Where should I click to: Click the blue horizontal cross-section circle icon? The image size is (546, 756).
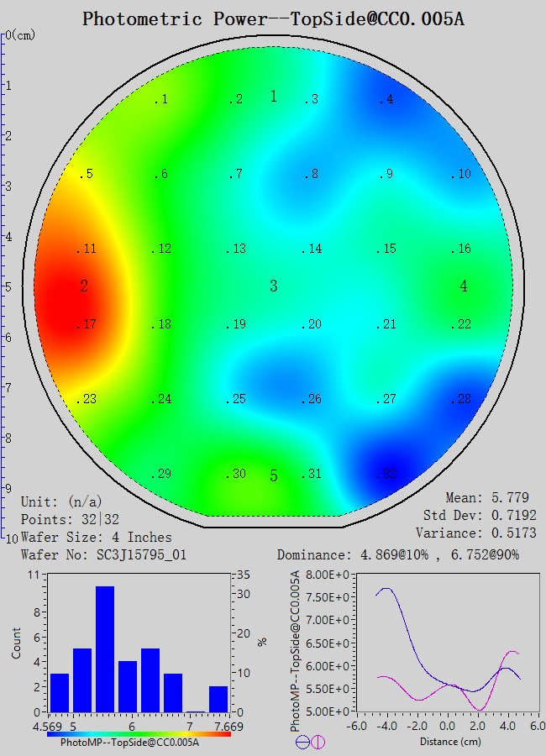point(302,742)
